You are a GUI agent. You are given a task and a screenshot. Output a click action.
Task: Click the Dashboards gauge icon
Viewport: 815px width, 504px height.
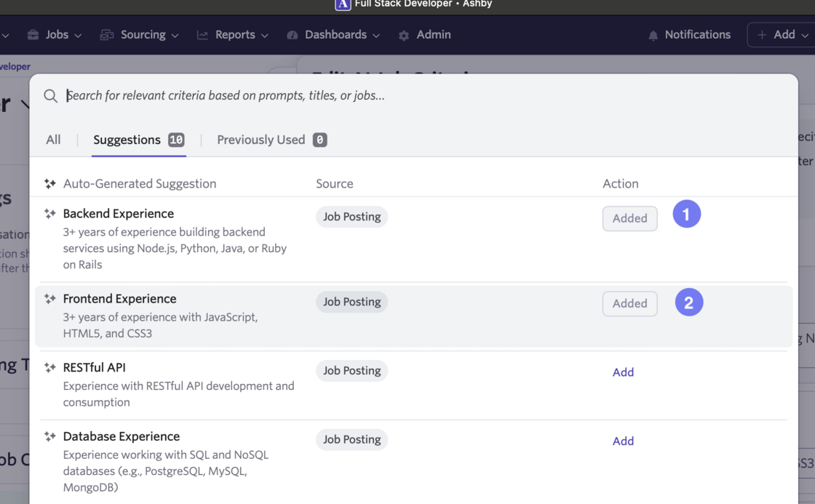(293, 35)
